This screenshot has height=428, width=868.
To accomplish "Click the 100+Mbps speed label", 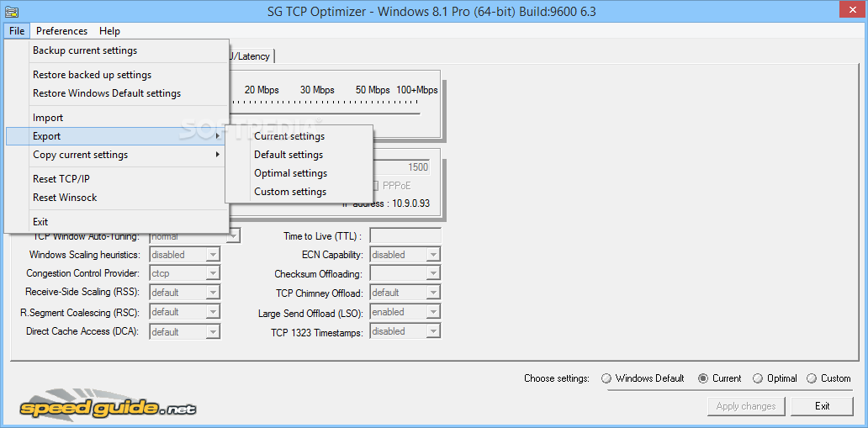I will click(x=417, y=90).
